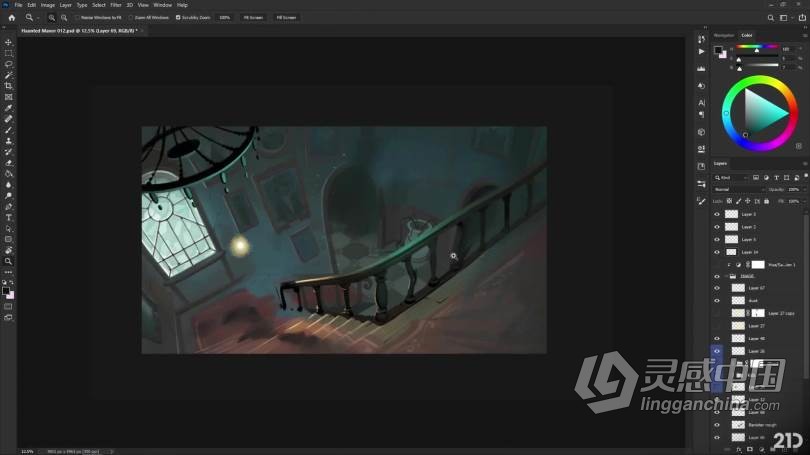Hide Layer 6 with its eye icon

coord(716,240)
